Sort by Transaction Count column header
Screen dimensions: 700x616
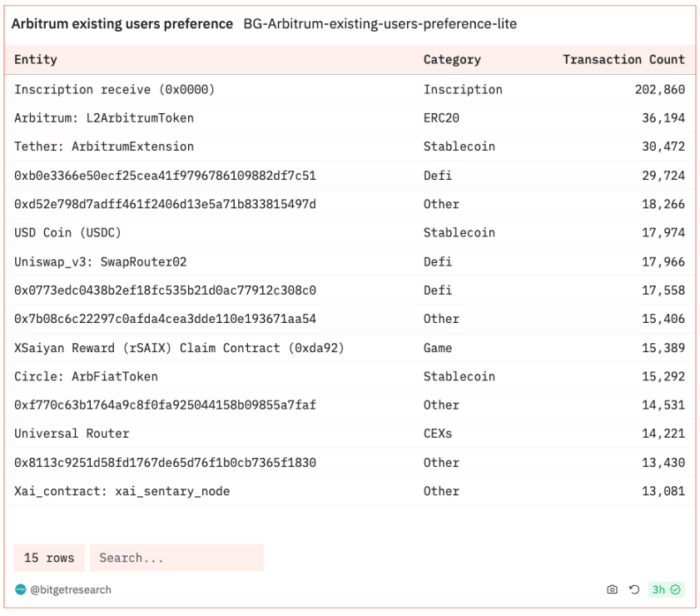pyautogui.click(x=623, y=59)
